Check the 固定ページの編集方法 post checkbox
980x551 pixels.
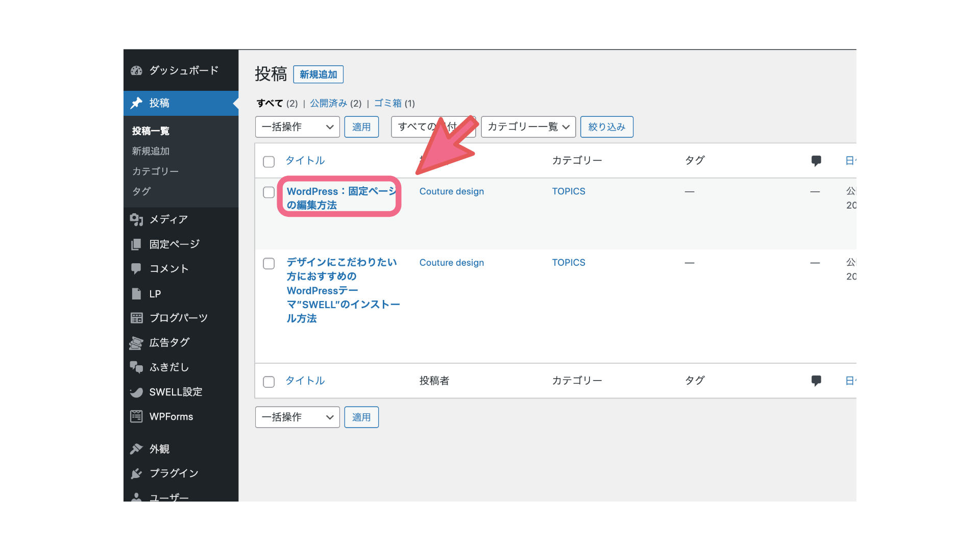click(268, 192)
